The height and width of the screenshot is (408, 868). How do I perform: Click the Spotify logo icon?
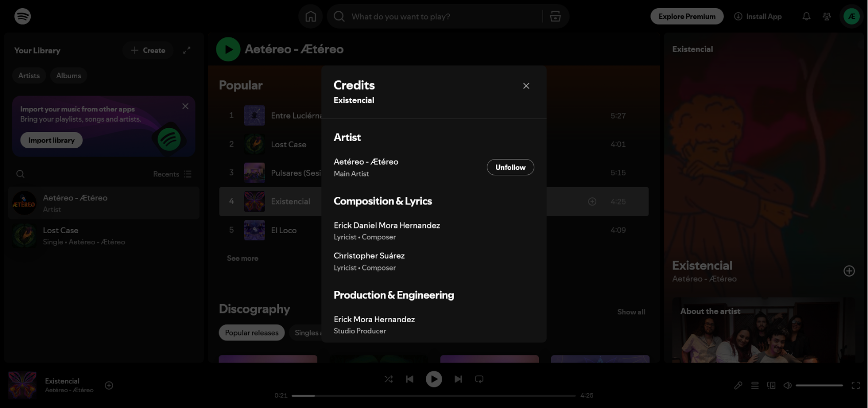click(23, 16)
